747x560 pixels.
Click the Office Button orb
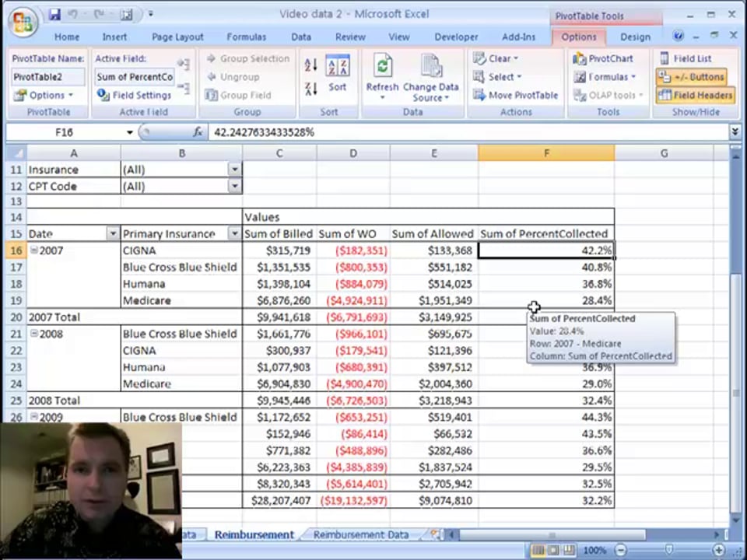pos(23,22)
